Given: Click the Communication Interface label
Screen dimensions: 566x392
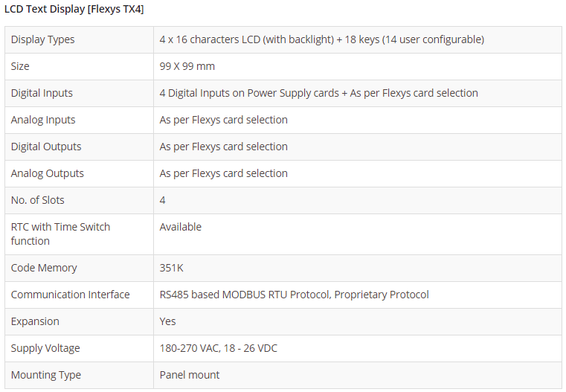Looking at the screenshot, I should pyautogui.click(x=70, y=295).
